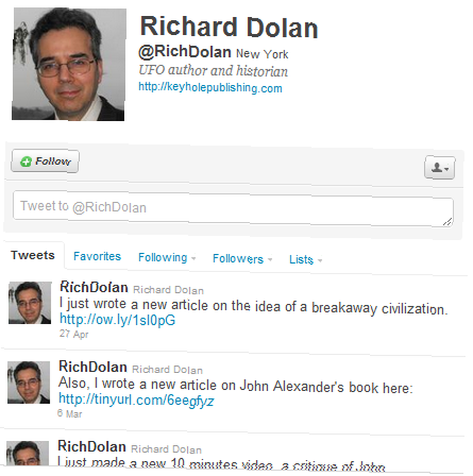473x476 pixels.
Task: Click the tweet box resize grip corner
Action: tap(447, 222)
